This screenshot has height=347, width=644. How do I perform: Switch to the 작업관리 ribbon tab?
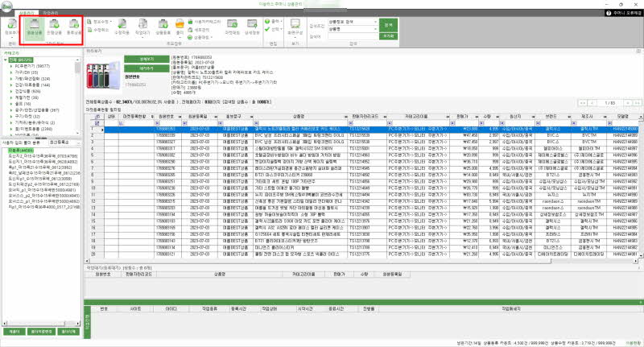[x=50, y=14]
